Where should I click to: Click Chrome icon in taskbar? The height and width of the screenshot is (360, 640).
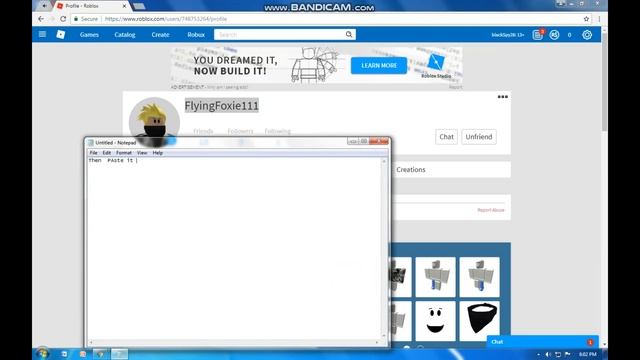[x=100, y=354]
